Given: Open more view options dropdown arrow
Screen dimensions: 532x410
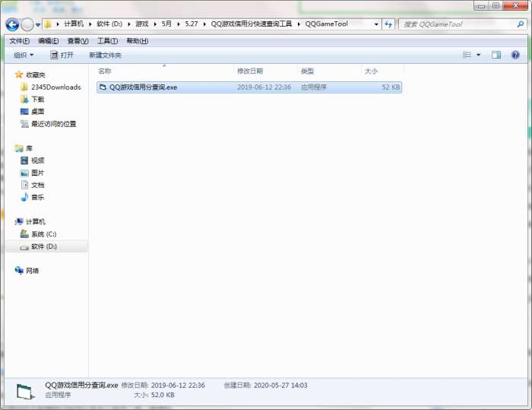Looking at the screenshot, I should pos(478,55).
